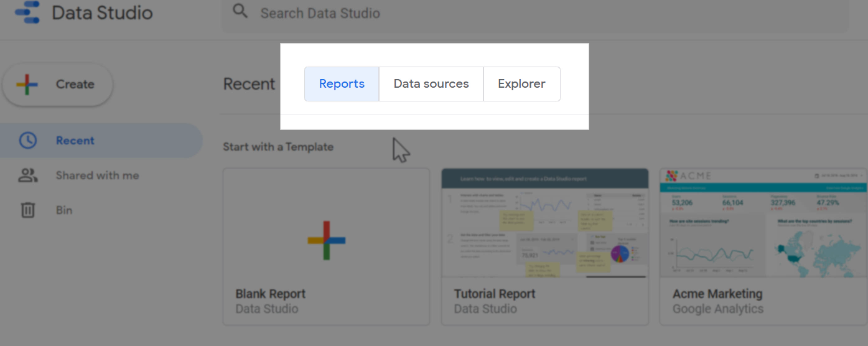This screenshot has width=868, height=346.
Task: Switch to the Data sources tab
Action: pyautogui.click(x=431, y=84)
